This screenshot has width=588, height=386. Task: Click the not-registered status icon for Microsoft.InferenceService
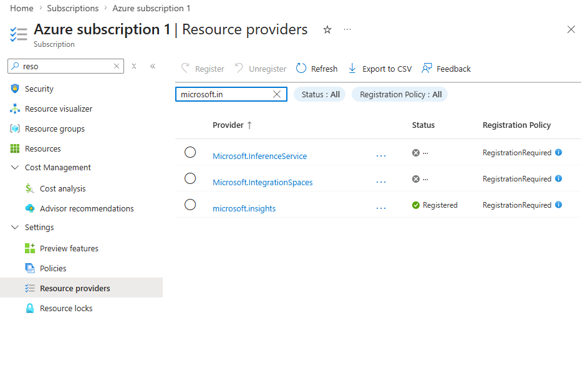415,153
